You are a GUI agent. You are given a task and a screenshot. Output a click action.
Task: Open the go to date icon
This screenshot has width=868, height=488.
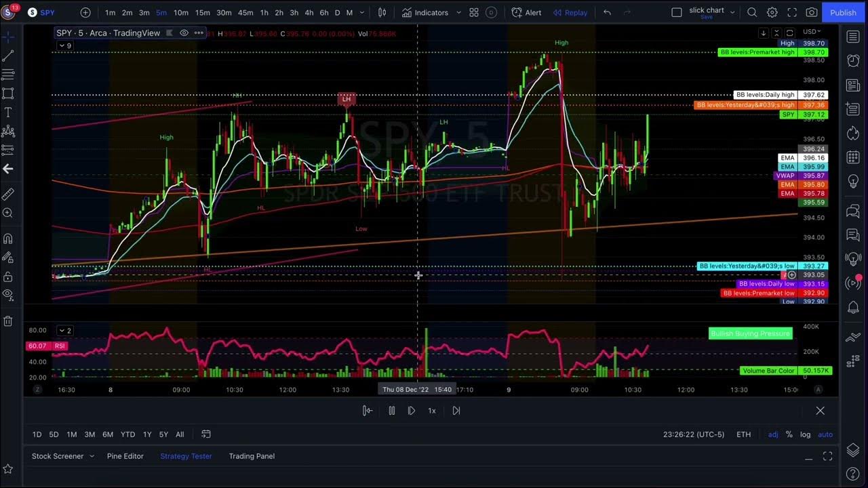[206, 434]
